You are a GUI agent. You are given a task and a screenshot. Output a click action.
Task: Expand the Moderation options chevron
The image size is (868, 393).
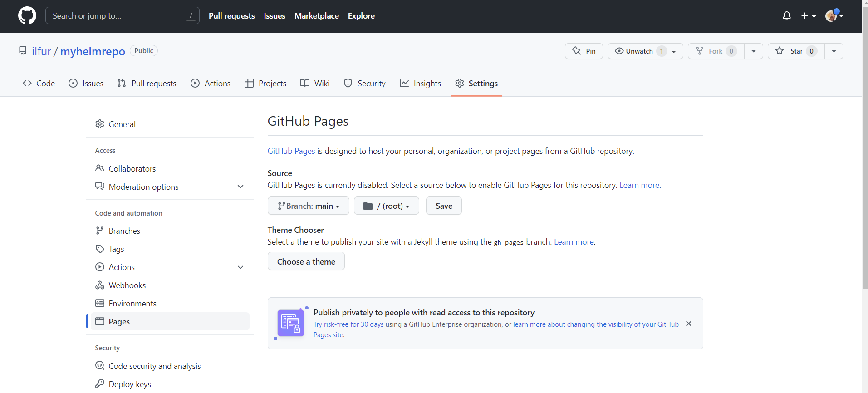(x=240, y=187)
